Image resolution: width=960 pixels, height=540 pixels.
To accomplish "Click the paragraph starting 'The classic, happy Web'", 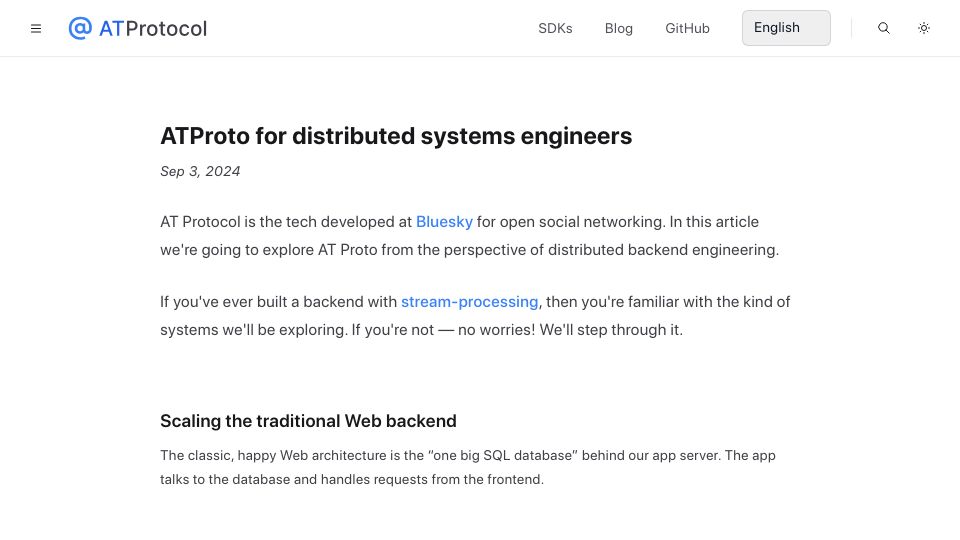I will coord(468,467).
